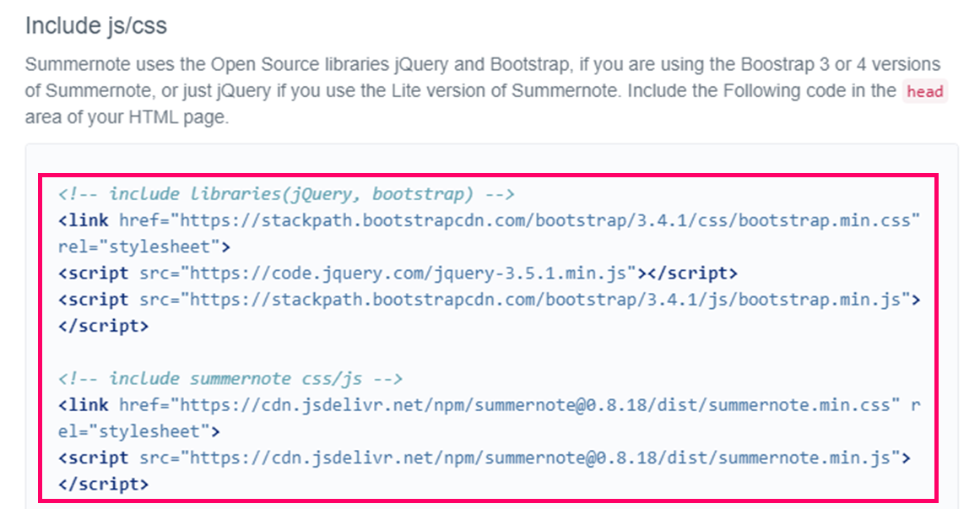Viewport: 980px width, 509px height.
Task: Click the 'Include js/css' heading
Action: pos(95,25)
